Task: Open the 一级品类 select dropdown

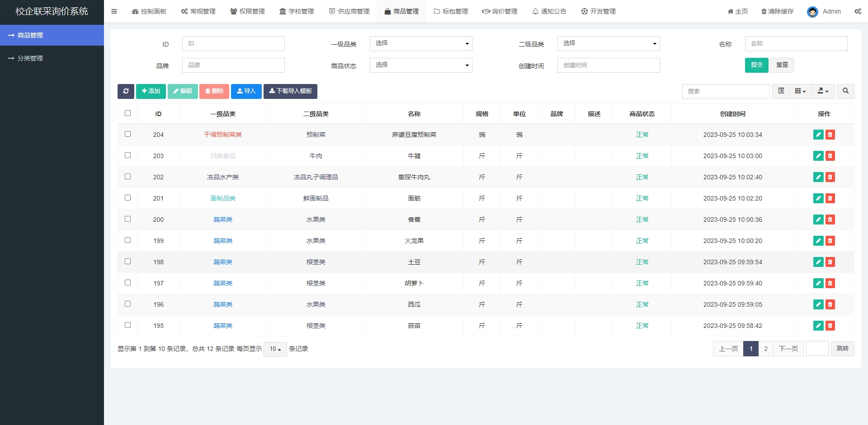Action: click(x=421, y=43)
